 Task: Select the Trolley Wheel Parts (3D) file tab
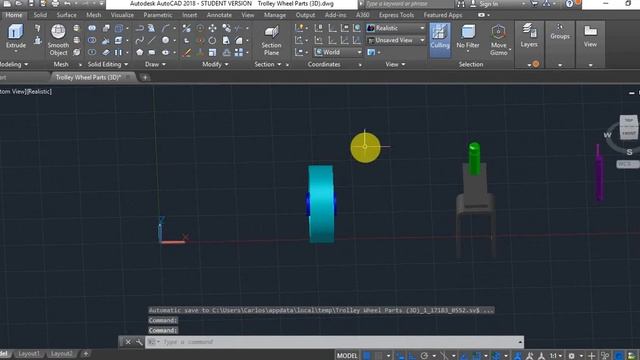tap(88, 77)
